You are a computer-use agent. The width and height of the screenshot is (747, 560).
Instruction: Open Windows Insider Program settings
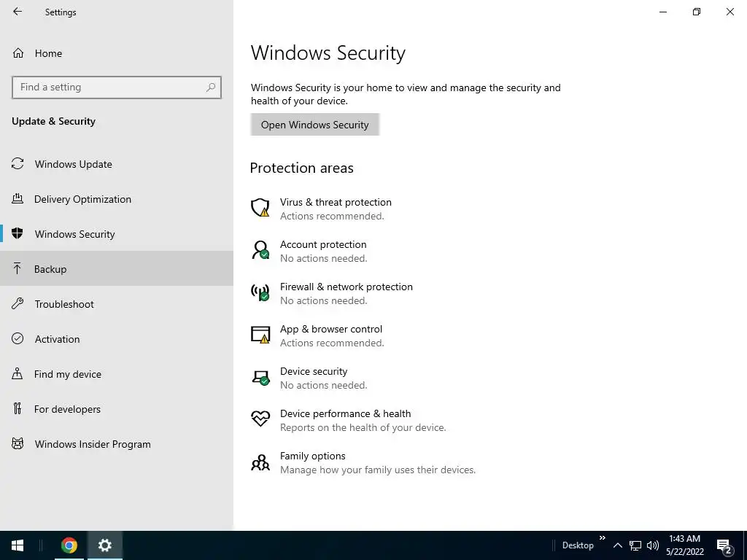pyautogui.click(x=117, y=444)
